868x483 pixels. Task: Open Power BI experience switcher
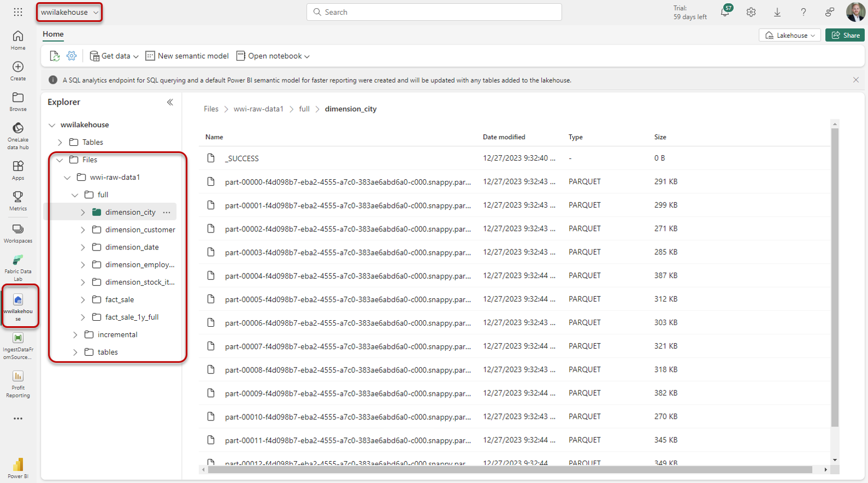(x=18, y=469)
